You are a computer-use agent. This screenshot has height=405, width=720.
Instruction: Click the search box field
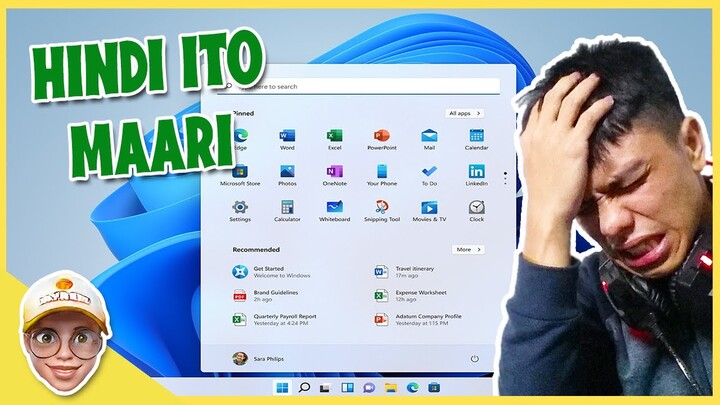(x=358, y=86)
